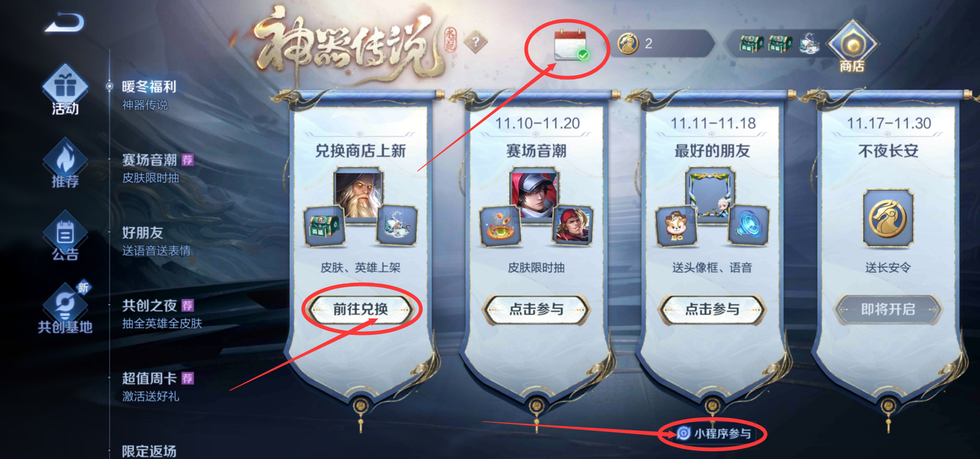Click the dragon coin currency counter

(664, 44)
